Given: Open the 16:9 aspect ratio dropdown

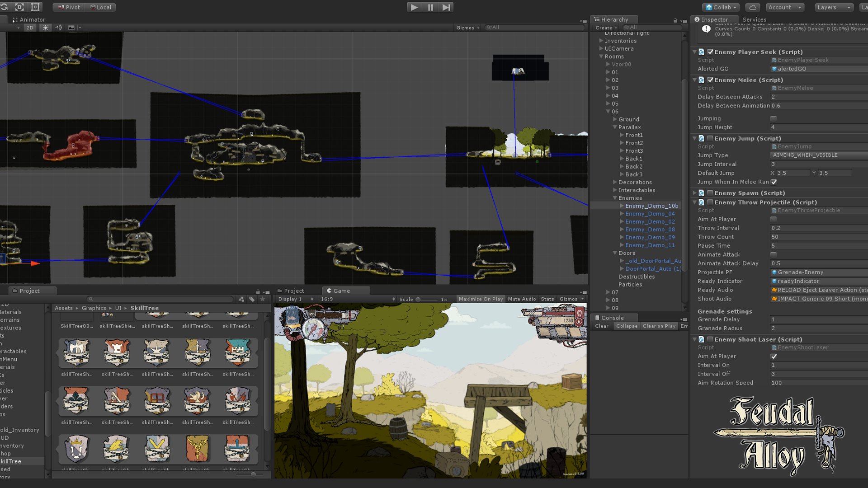Looking at the screenshot, I should [x=358, y=299].
